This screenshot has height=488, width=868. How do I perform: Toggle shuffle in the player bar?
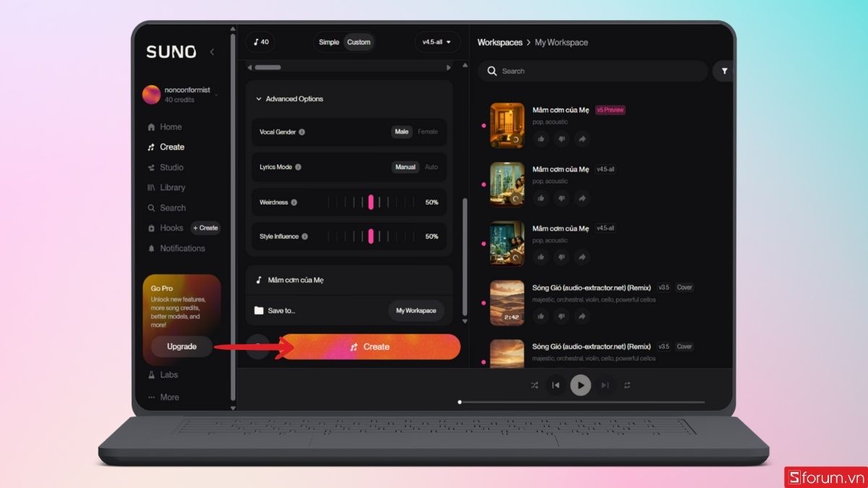pyautogui.click(x=535, y=385)
